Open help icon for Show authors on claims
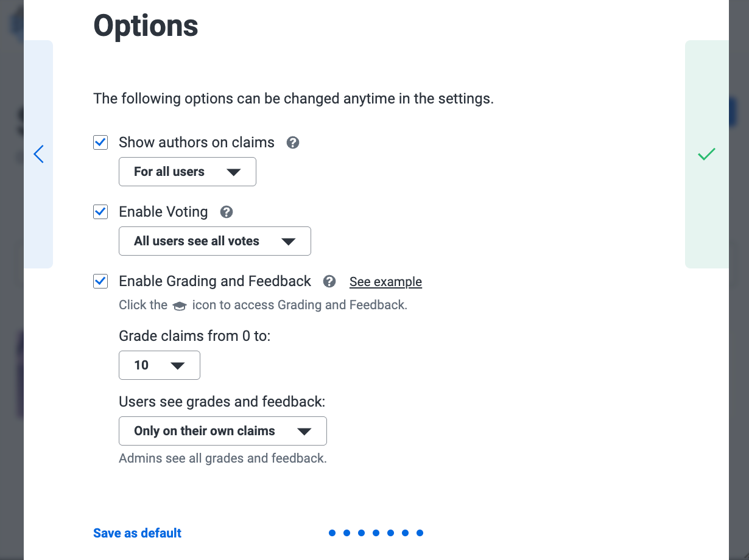The height and width of the screenshot is (560, 749). 293,143
